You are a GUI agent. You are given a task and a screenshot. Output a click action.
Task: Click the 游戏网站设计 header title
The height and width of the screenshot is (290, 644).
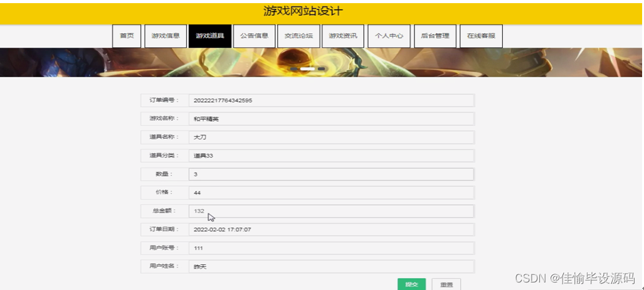[x=303, y=11]
